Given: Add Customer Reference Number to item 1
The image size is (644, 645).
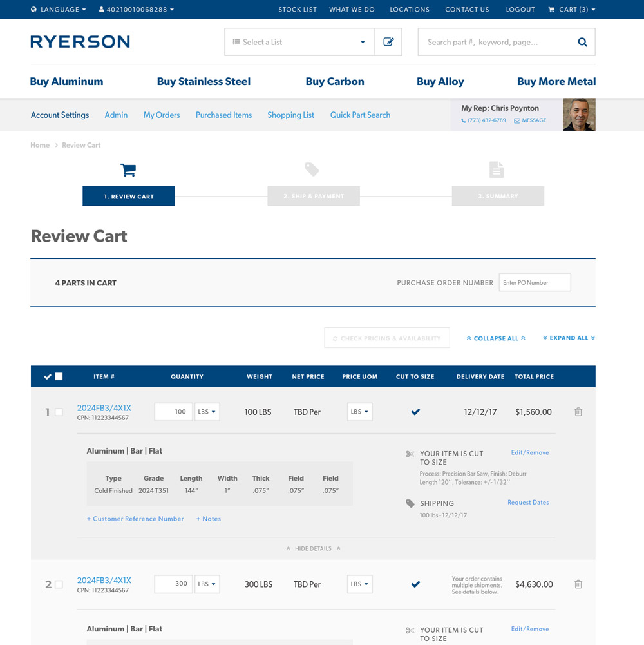Looking at the screenshot, I should [x=135, y=519].
